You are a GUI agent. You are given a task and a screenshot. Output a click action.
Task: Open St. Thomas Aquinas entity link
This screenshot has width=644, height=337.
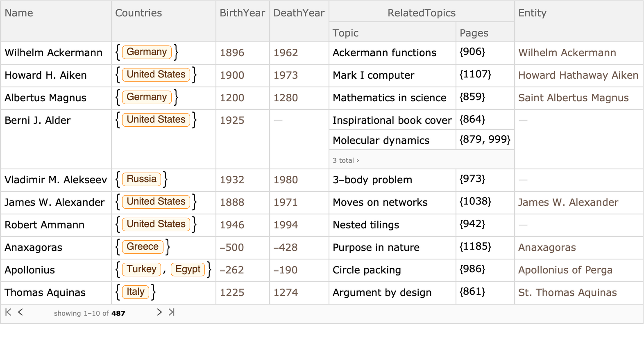pyautogui.click(x=567, y=293)
